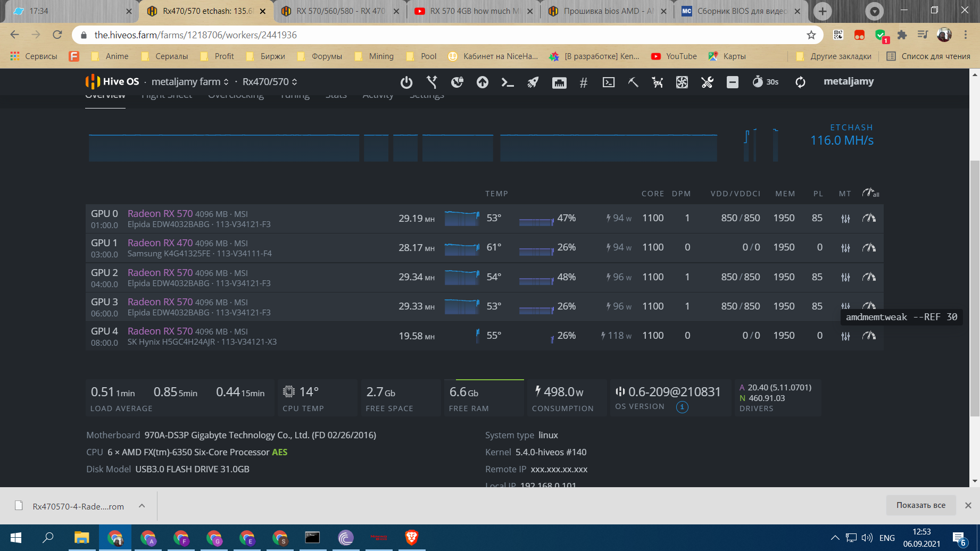Click the upgrade arrow icon in toolbar
The image size is (980, 551).
pyautogui.click(x=483, y=82)
